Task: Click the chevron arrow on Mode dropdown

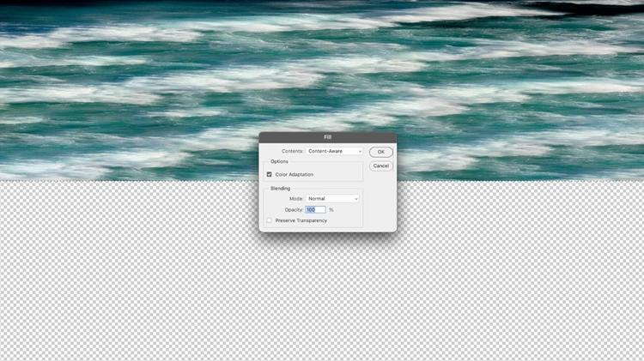Action: tap(355, 199)
